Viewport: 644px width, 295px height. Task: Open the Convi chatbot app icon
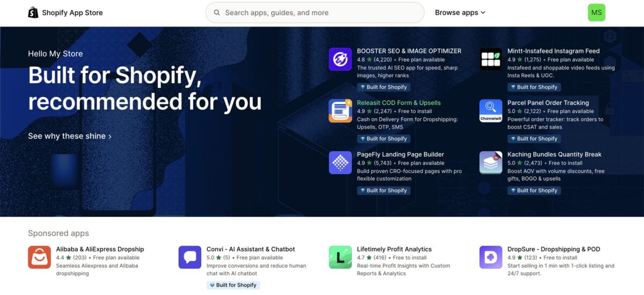pos(190,257)
